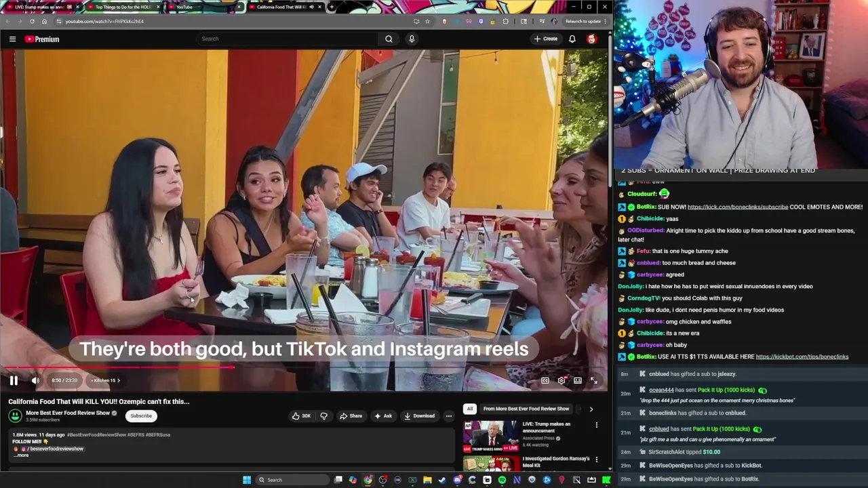Viewport: 868px width, 488px height.
Task: Open the kick.com/boneclinks/subscribe chat link
Action: (x=738, y=207)
